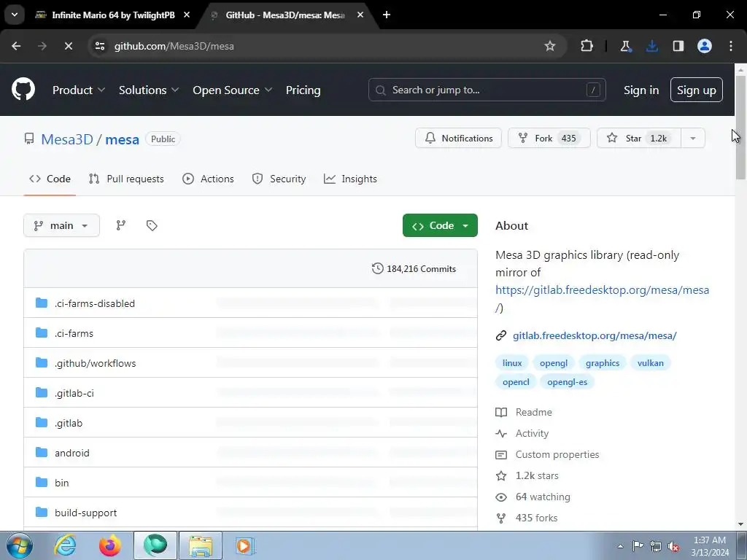Open the .github/workflows folder

click(x=96, y=363)
